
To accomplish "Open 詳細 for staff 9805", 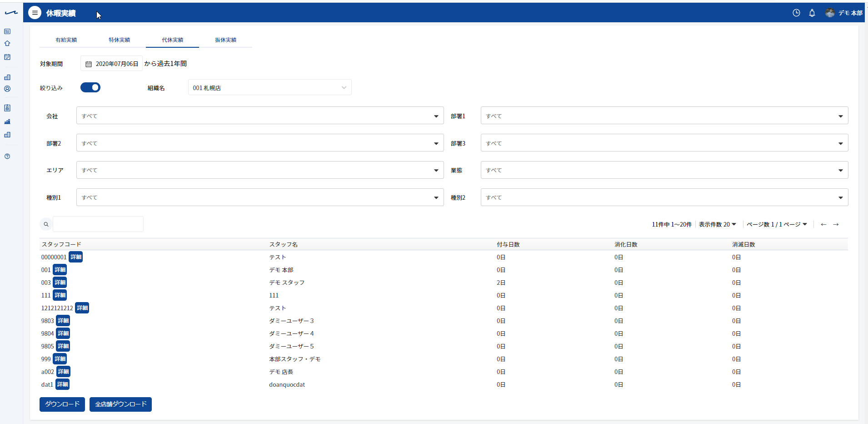I will (63, 346).
